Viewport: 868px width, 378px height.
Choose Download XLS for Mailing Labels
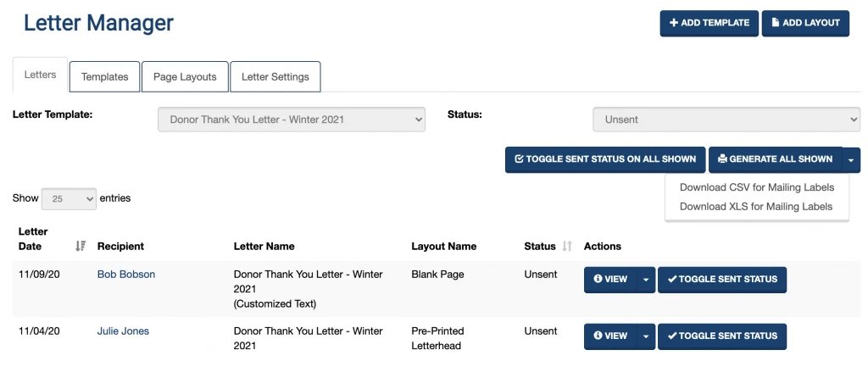756,206
